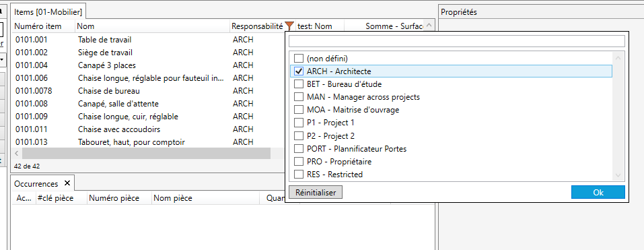Switch to the Items [01-Mobilier] tab
644x250 pixels.
pyautogui.click(x=48, y=12)
